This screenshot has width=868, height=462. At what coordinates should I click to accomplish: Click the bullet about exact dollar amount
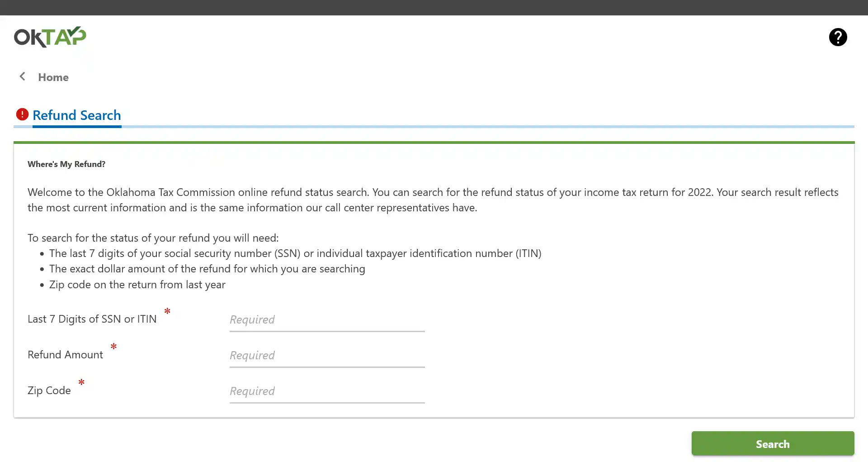click(207, 269)
